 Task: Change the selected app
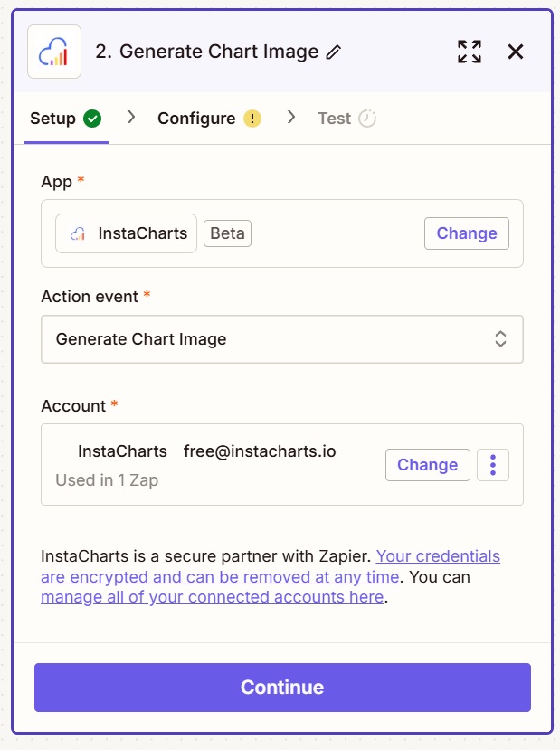click(466, 233)
